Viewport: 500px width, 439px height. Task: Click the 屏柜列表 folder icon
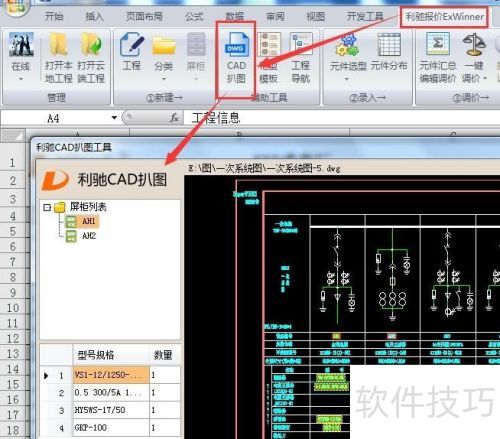tap(60, 207)
